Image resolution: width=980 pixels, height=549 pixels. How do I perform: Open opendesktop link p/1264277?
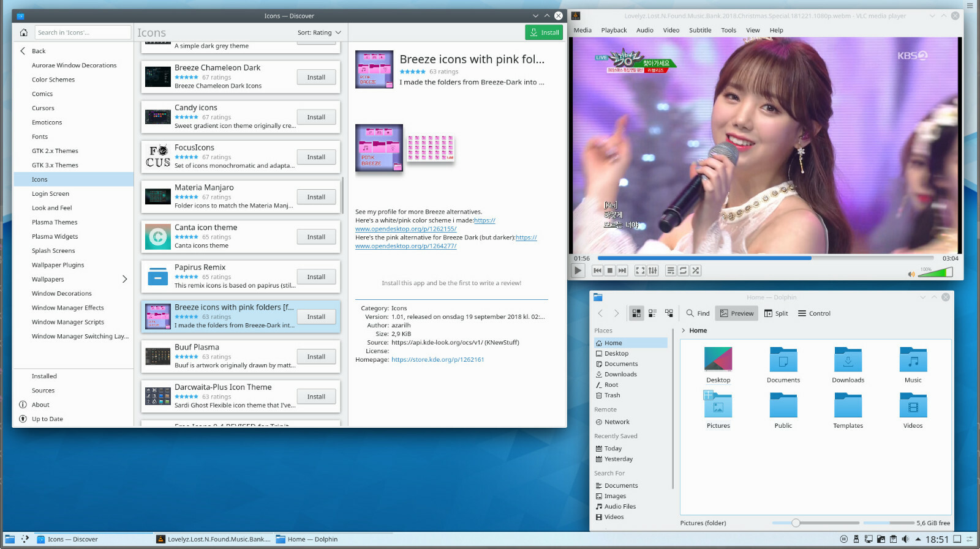[x=405, y=246]
